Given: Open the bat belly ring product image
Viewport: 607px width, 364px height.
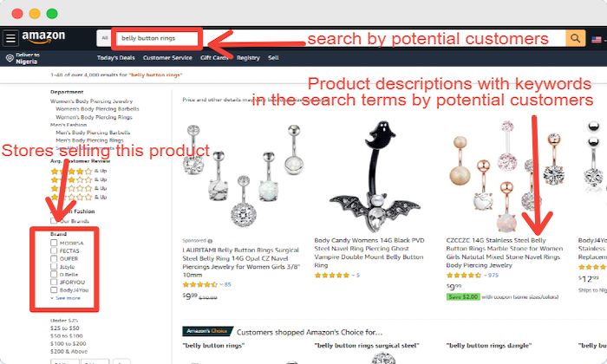Looking at the screenshot, I should pos(375,176).
